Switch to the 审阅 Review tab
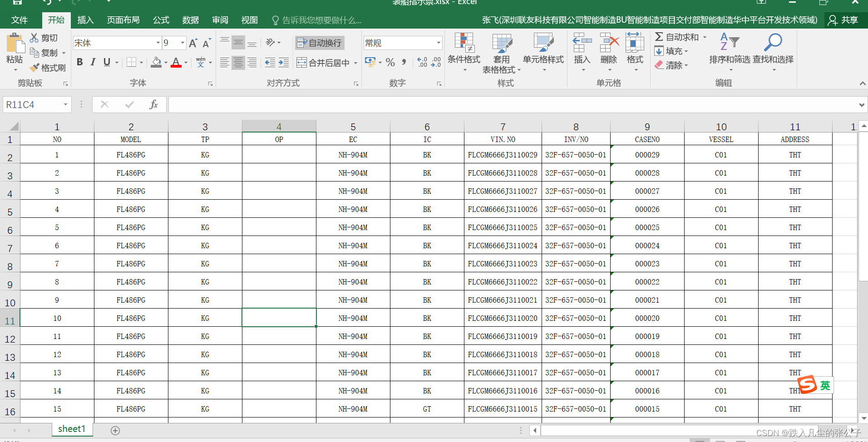 220,20
